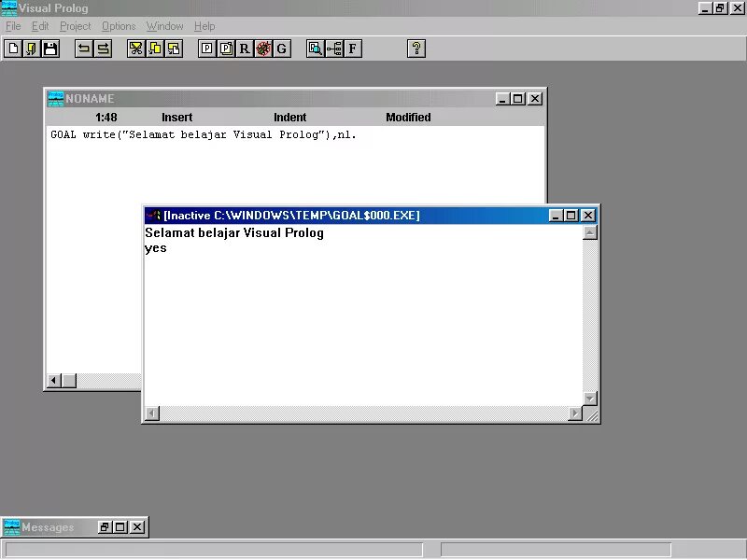Click the tree diagram toolbar icon
Screen dimensions: 747x560
[334, 49]
